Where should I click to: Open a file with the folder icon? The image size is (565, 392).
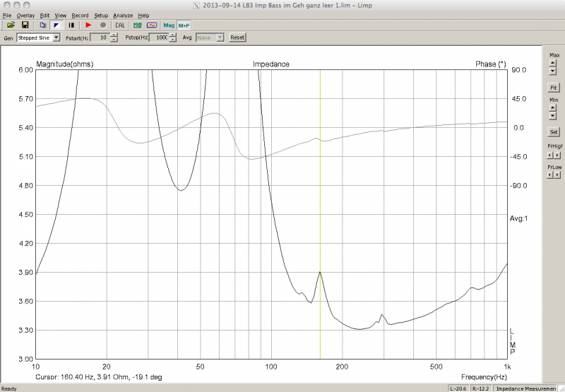11,25
